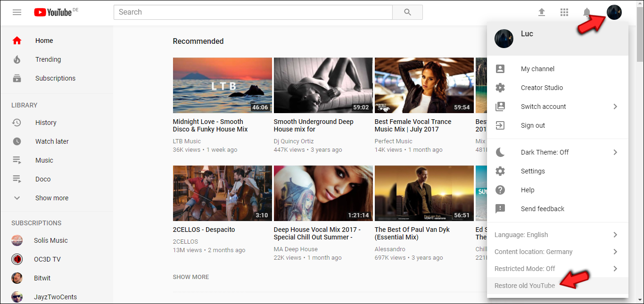The width and height of the screenshot is (644, 304).
Task: Open the YouTube apps grid icon
Action: (564, 12)
